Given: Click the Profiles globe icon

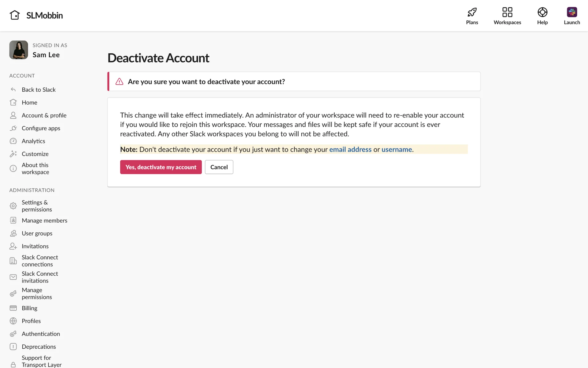Looking at the screenshot, I should [13, 321].
